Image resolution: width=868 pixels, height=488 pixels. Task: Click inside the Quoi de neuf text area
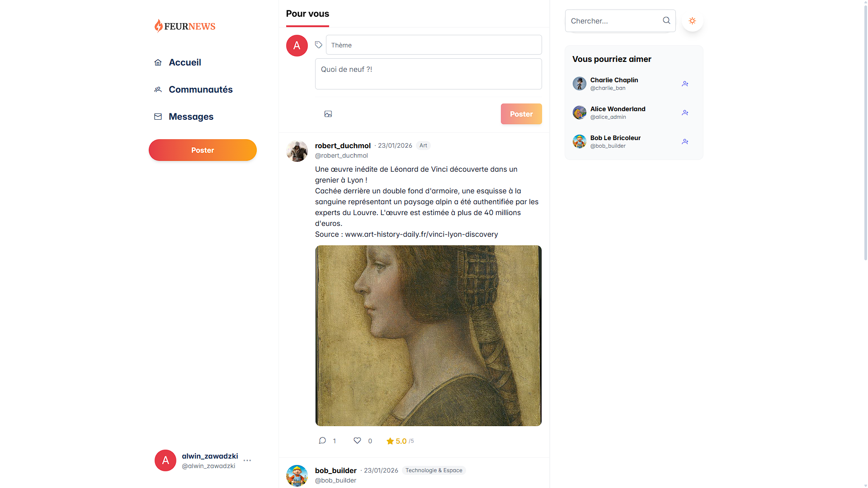pos(428,74)
